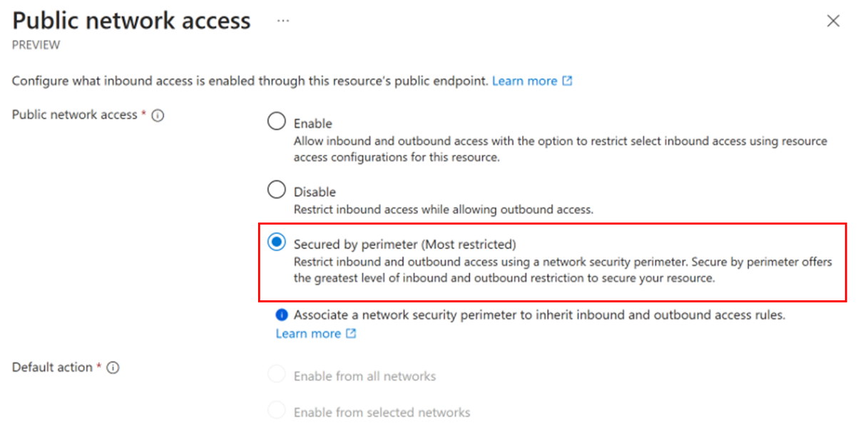Open the top Learn more link
Image resolution: width=868 pixels, height=443 pixels.
524,81
